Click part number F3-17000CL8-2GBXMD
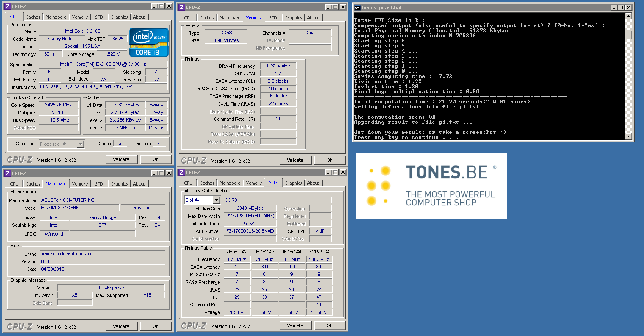Screen dimensions: 644x336 [250, 231]
